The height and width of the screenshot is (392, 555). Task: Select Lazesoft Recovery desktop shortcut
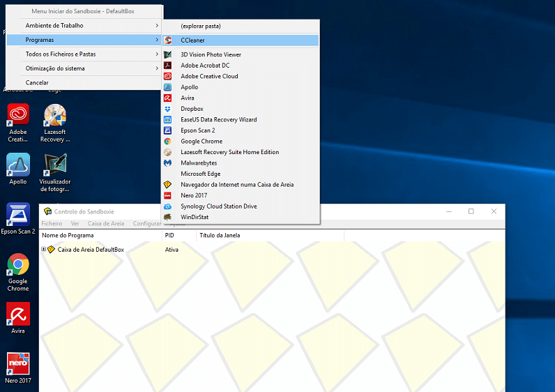point(55,123)
